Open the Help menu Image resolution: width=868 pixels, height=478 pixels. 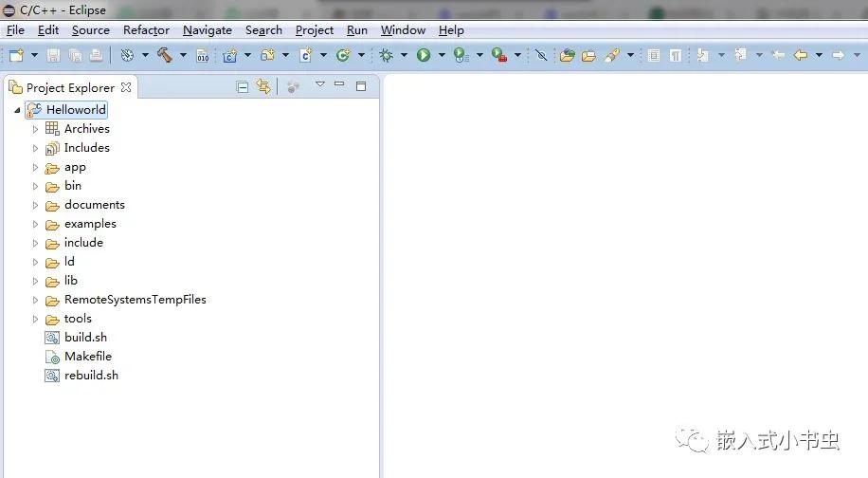tap(451, 30)
